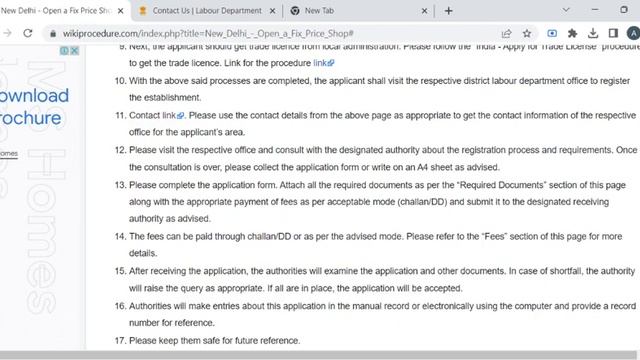Viewport: 640px width, 360px height.
Task: Open the screen capture extension icon
Action: (552, 33)
